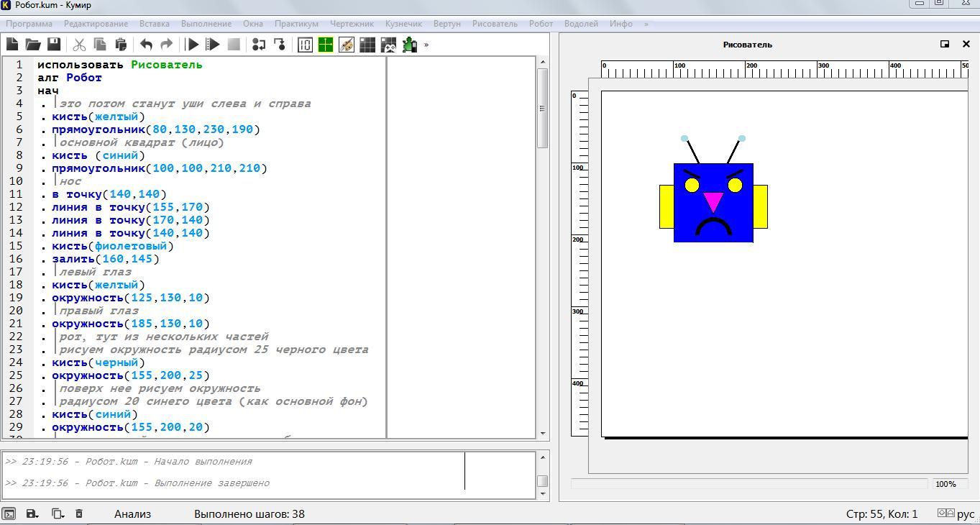Close the Рисователь panel

pyautogui.click(x=966, y=44)
